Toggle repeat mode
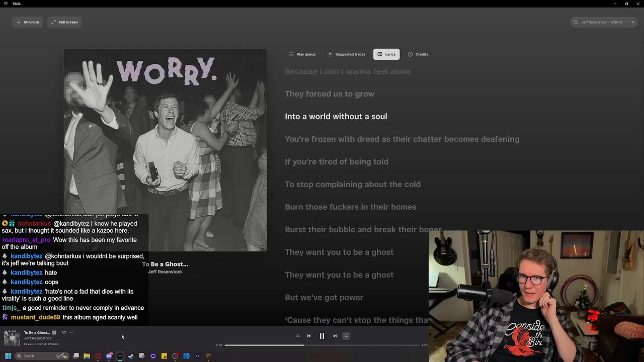The height and width of the screenshot is (362, 644). point(346,336)
